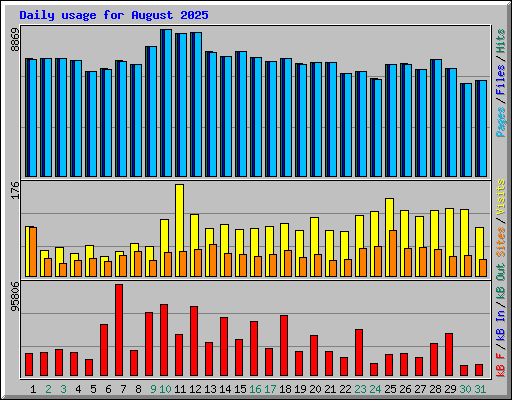Click day label 26 on the x-axis
The image size is (512, 400).
pyautogui.click(x=405, y=389)
